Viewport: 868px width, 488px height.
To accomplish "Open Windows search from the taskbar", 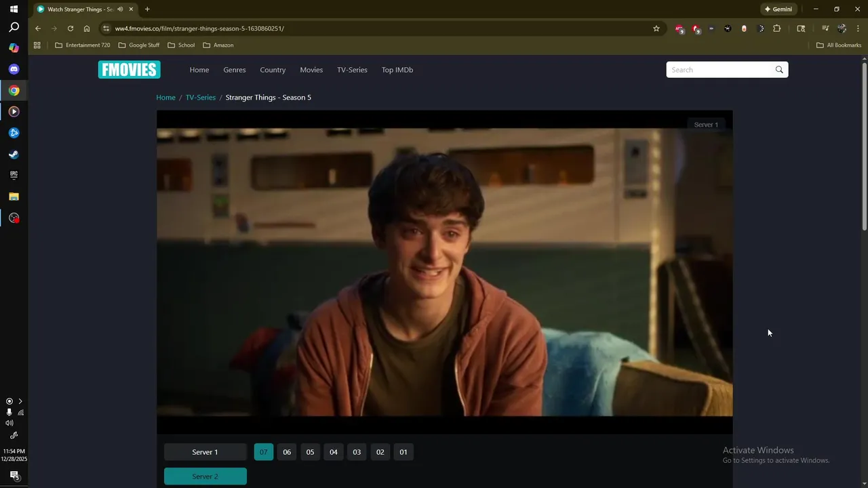I will (x=14, y=28).
